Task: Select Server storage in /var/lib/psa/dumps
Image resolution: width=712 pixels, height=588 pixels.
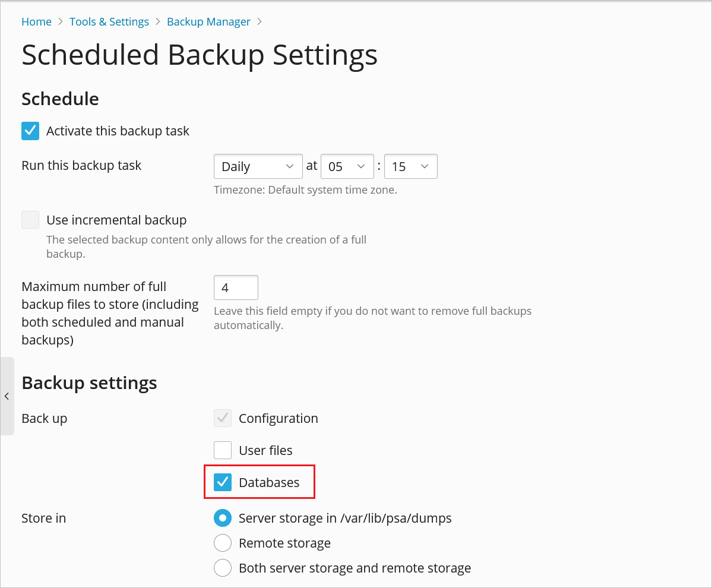Action: tap(223, 519)
